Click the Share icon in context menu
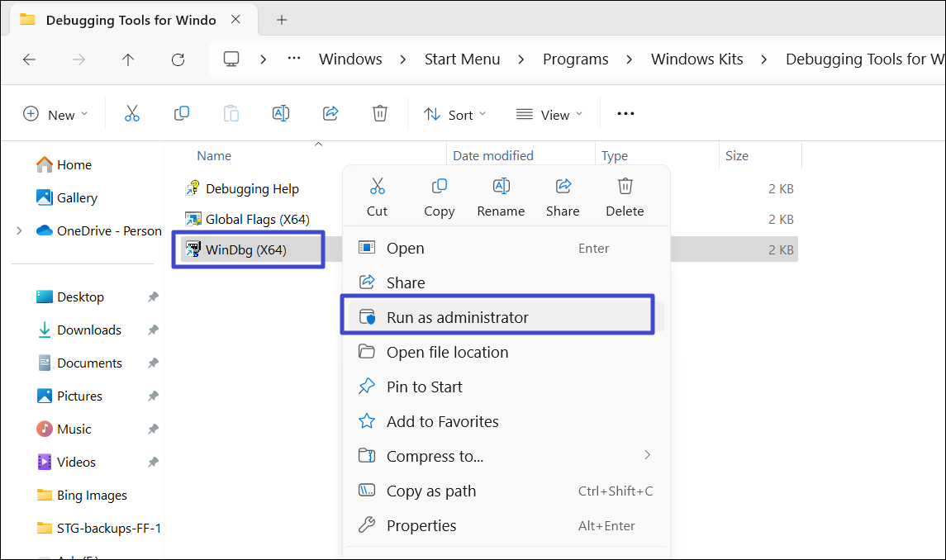 [563, 187]
